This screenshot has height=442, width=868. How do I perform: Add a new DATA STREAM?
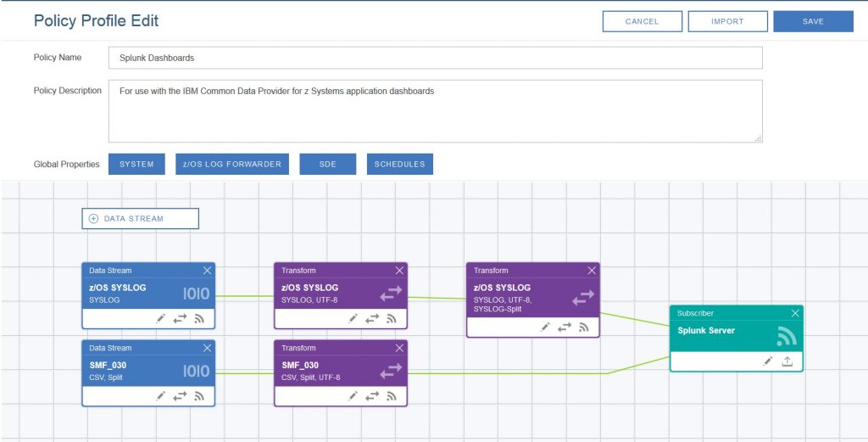click(x=140, y=218)
